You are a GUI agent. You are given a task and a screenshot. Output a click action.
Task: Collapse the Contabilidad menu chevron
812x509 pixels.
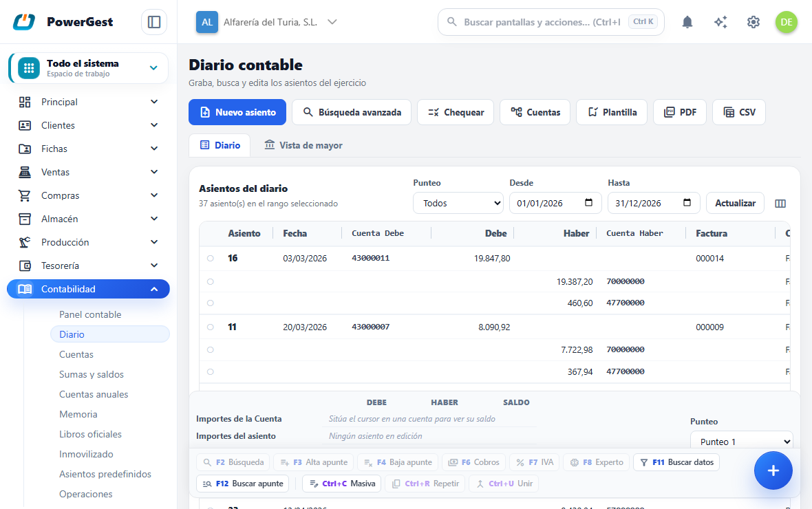coord(154,289)
